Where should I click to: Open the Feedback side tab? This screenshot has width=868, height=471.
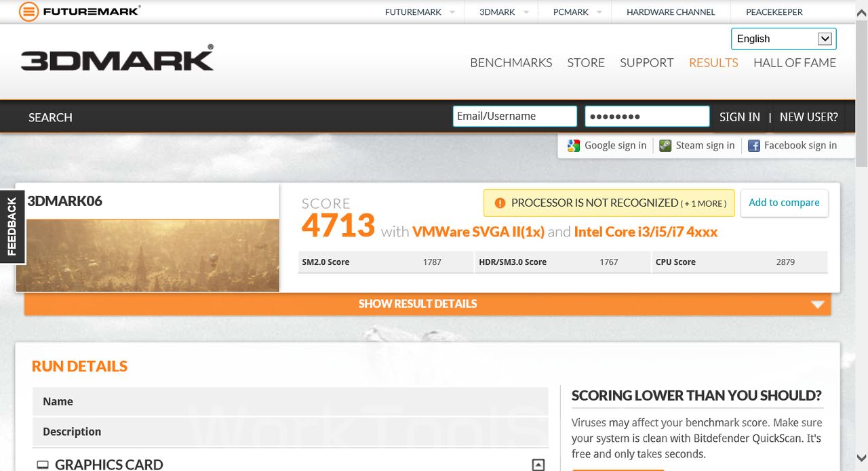point(12,226)
